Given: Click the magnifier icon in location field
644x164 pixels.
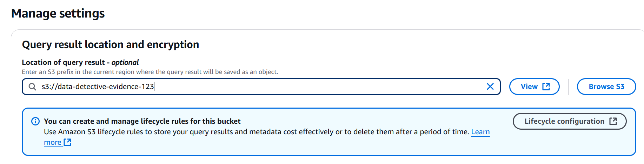Looking at the screenshot, I should click(32, 87).
